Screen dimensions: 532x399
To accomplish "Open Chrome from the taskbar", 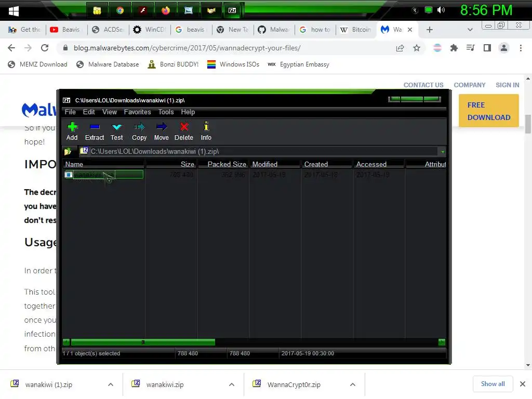I will 120,10.
